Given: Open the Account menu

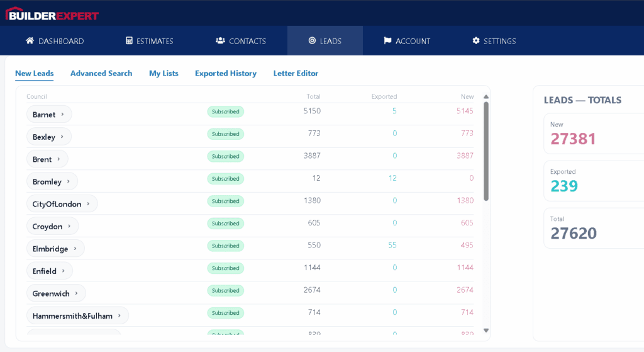Looking at the screenshot, I should (x=407, y=41).
